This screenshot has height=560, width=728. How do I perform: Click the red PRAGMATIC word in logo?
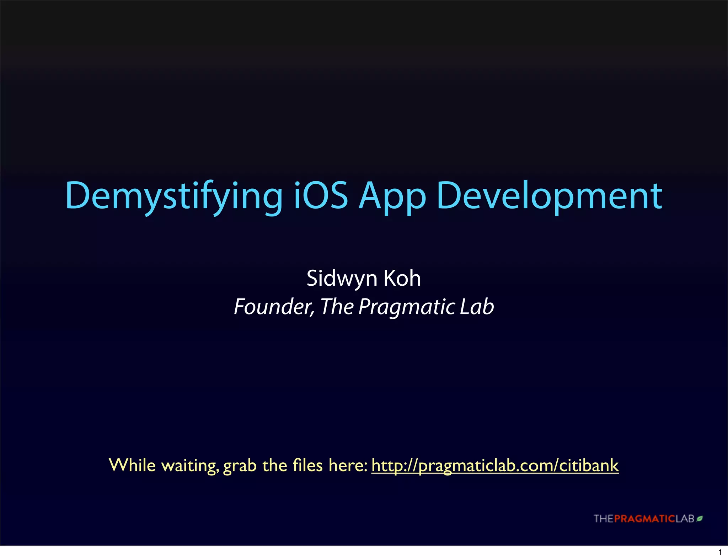(644, 519)
